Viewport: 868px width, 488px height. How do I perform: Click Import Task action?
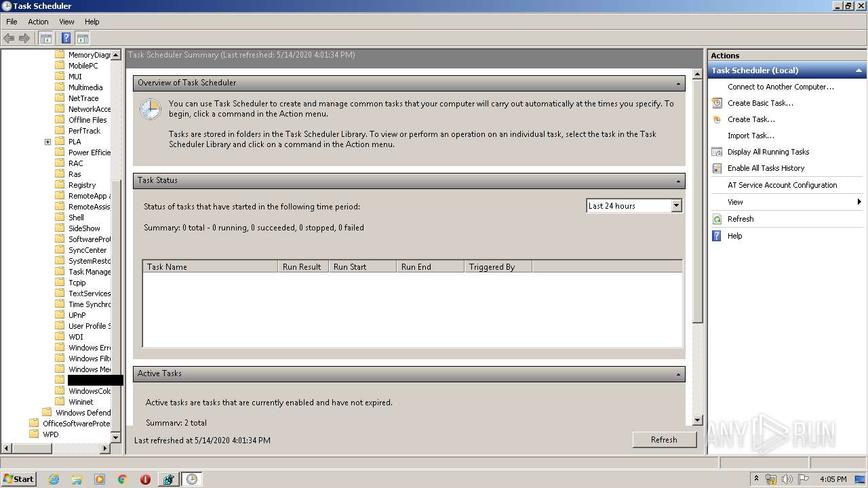751,136
